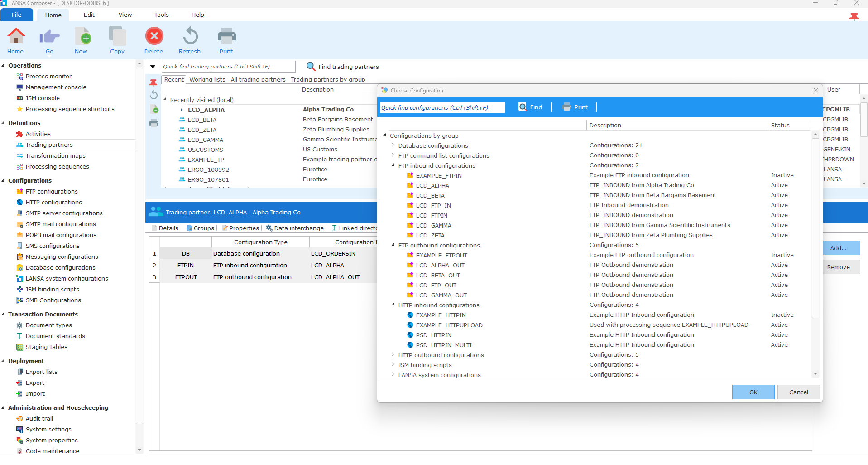Open the Tools menu
This screenshot has height=465, width=868.
[x=161, y=15]
